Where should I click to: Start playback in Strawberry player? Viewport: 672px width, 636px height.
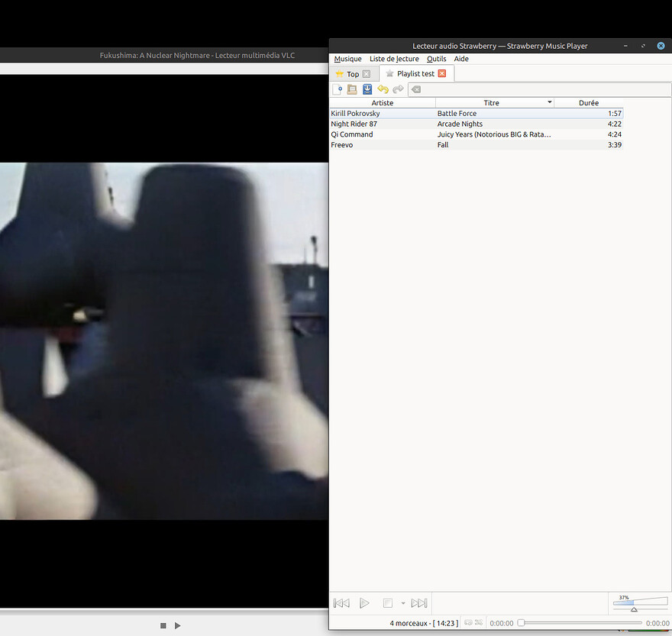coord(364,603)
